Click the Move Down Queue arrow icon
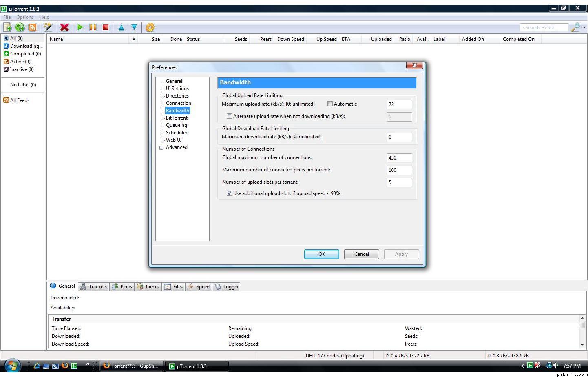The image size is (588, 377). click(x=134, y=27)
